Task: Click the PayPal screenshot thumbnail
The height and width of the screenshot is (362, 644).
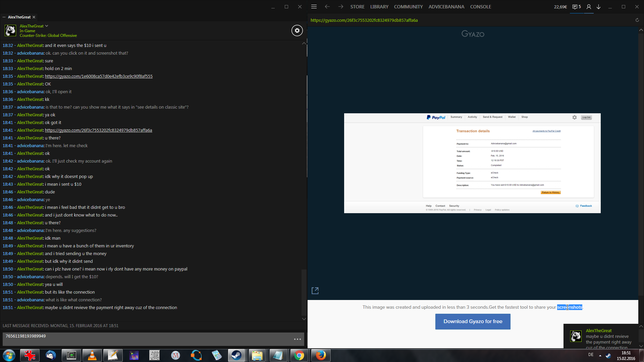Action: click(x=472, y=163)
